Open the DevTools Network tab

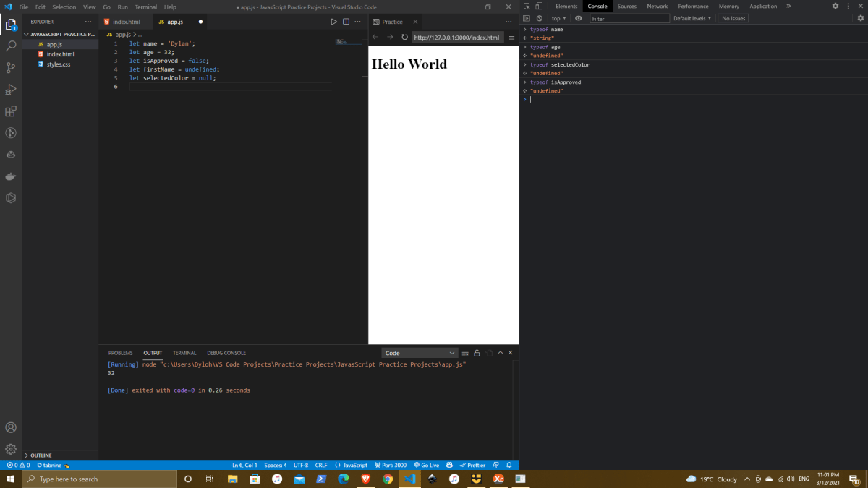[x=658, y=6]
